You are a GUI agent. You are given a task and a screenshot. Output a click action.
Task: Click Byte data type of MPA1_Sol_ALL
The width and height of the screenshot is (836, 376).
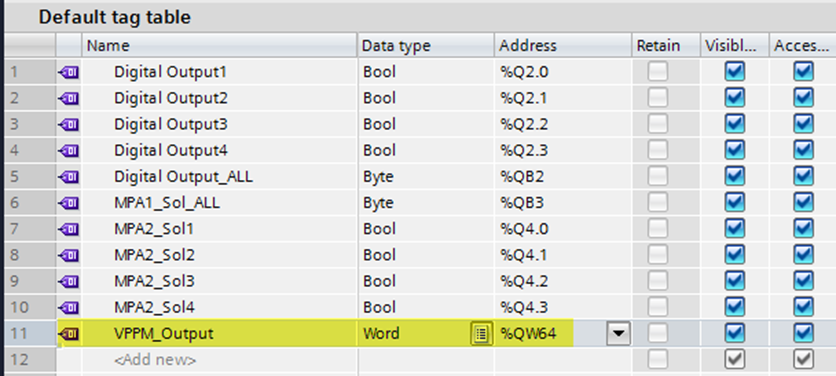[x=425, y=203]
